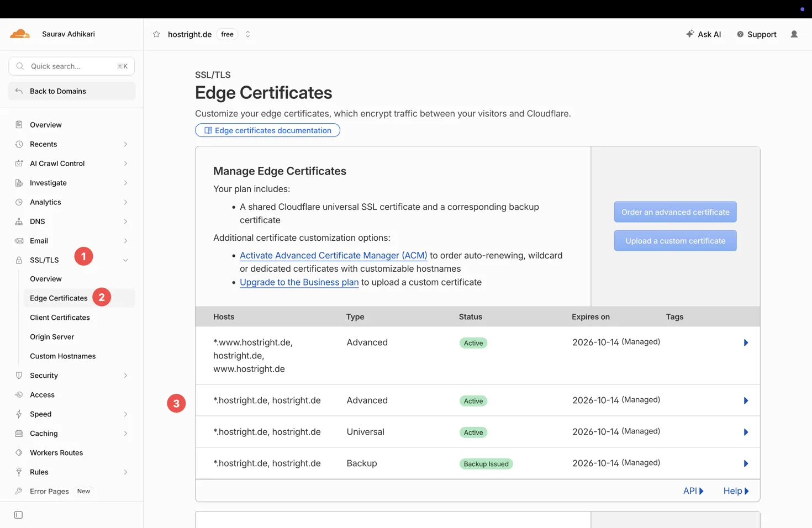Expand the Security chevron
This screenshot has width=812, height=528.
125,376
